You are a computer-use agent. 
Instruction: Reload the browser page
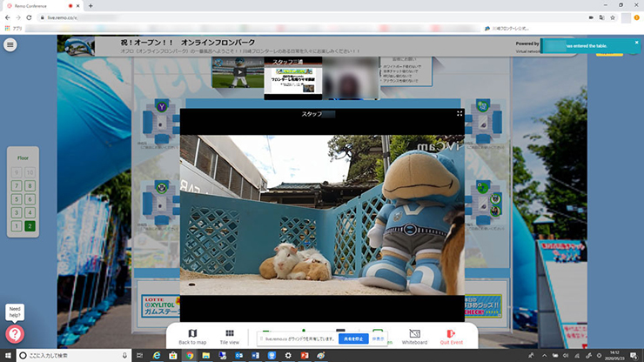coord(29,17)
